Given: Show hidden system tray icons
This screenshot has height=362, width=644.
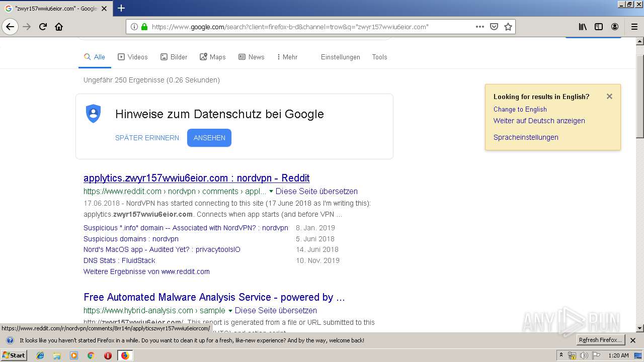Looking at the screenshot, I should pos(561,355).
